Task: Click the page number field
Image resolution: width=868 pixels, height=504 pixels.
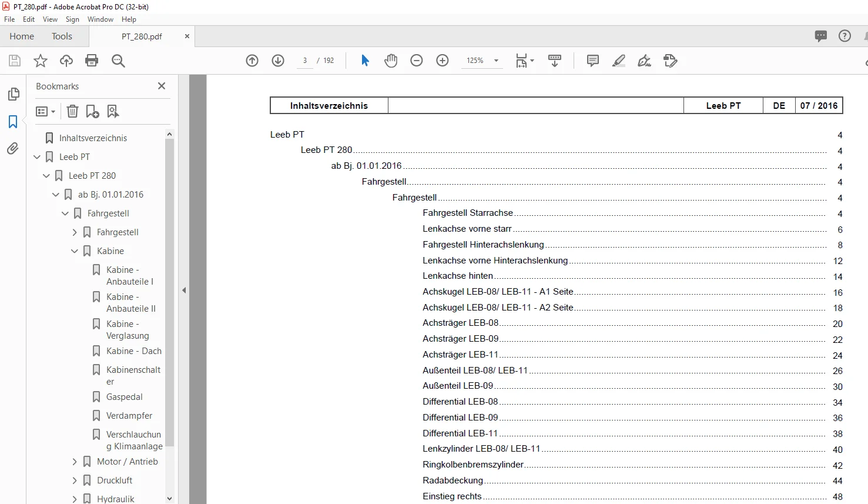Action: pyautogui.click(x=305, y=61)
